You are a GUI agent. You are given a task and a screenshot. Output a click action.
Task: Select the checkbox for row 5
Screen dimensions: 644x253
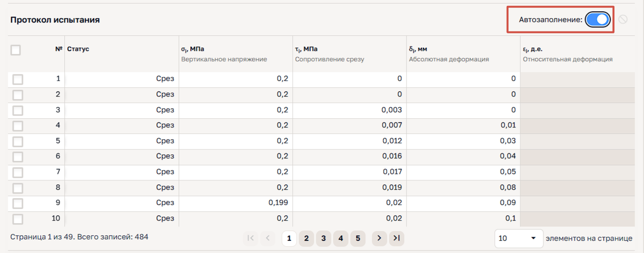[18, 141]
